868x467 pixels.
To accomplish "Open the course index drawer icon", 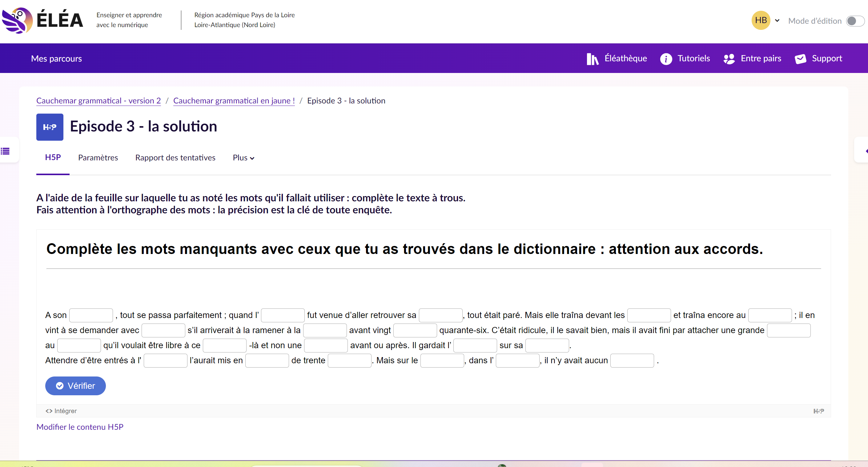I will point(6,151).
